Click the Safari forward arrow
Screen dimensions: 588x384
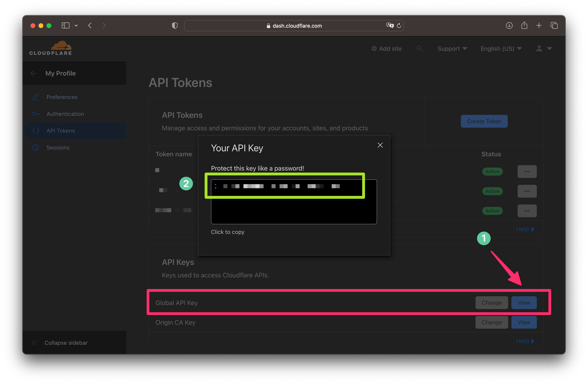coord(104,26)
